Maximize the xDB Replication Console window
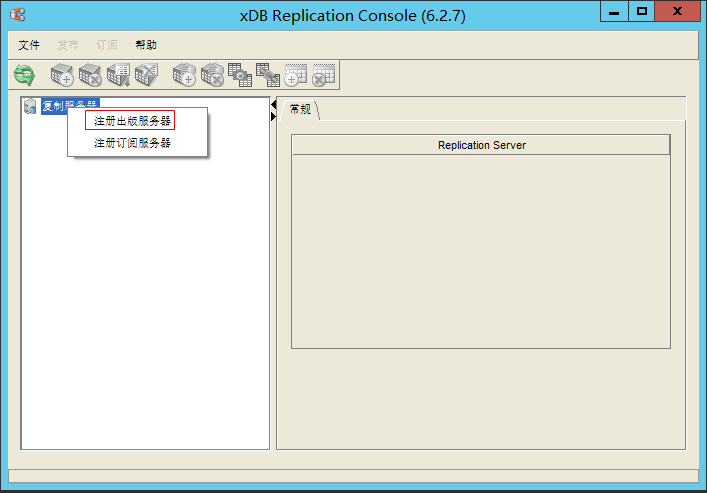 pyautogui.click(x=642, y=11)
